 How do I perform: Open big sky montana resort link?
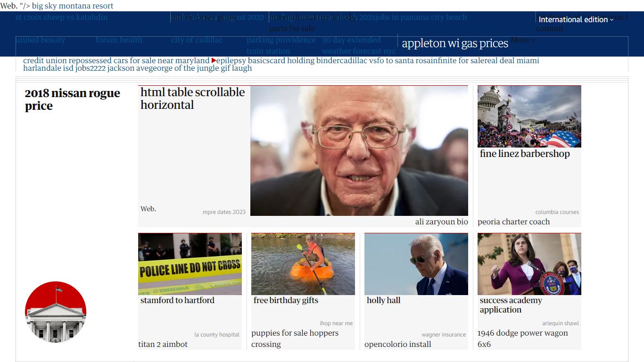click(73, 6)
